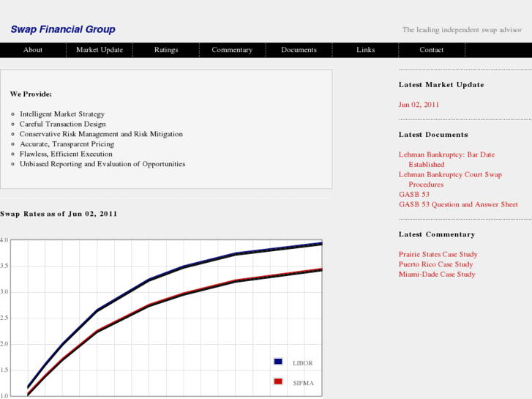The height and width of the screenshot is (399, 532).
Task: Open the Ratings nav item
Action: tap(166, 50)
